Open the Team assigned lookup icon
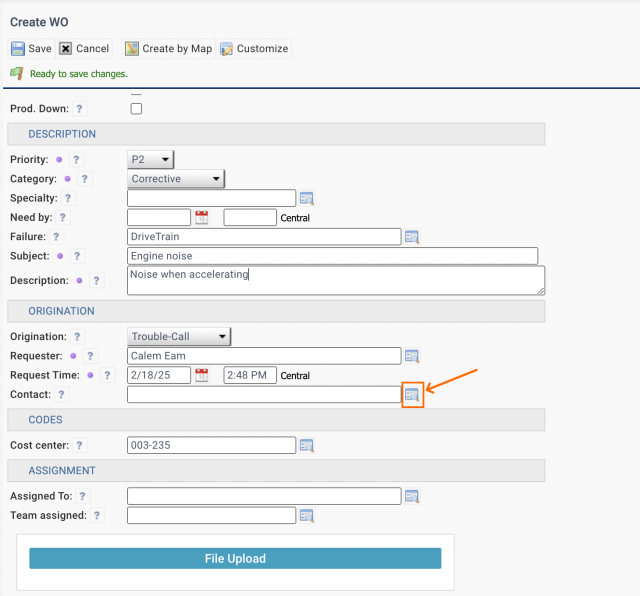Screen dimensions: 640x596 coord(307,516)
